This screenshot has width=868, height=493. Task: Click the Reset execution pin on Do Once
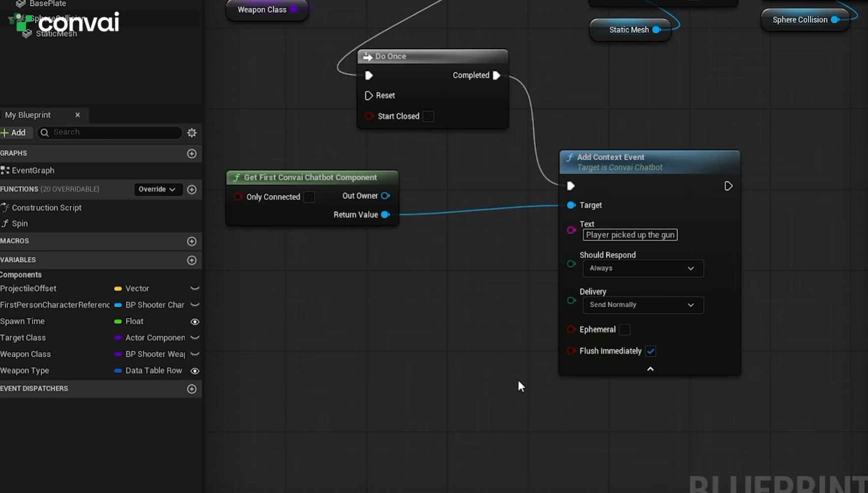coord(369,95)
